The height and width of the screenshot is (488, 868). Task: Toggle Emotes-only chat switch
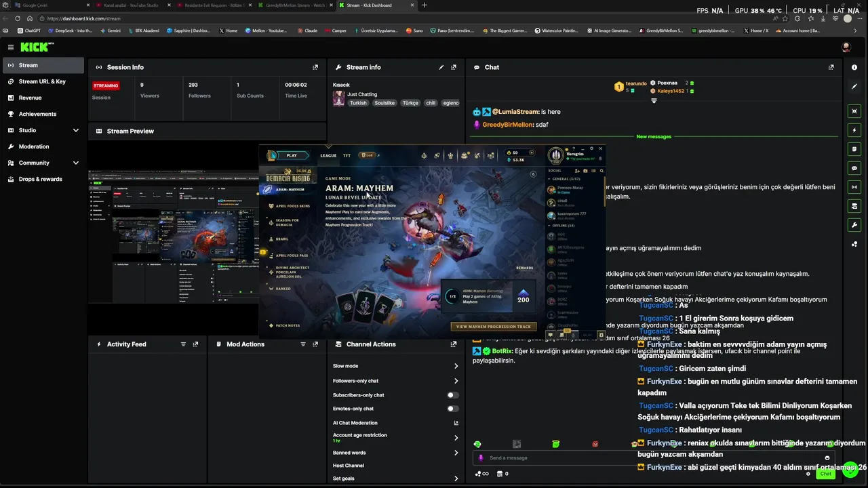[453, 409]
